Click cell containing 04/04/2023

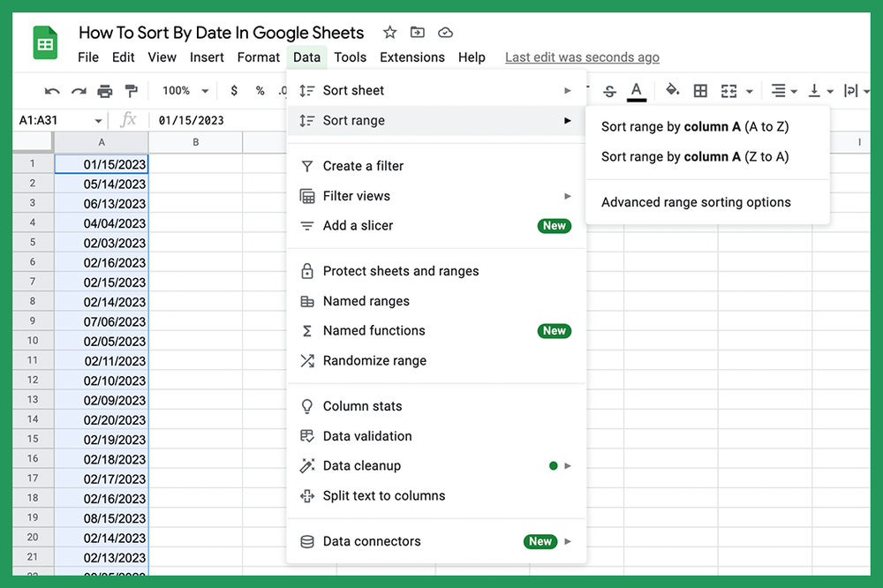pyautogui.click(x=102, y=223)
